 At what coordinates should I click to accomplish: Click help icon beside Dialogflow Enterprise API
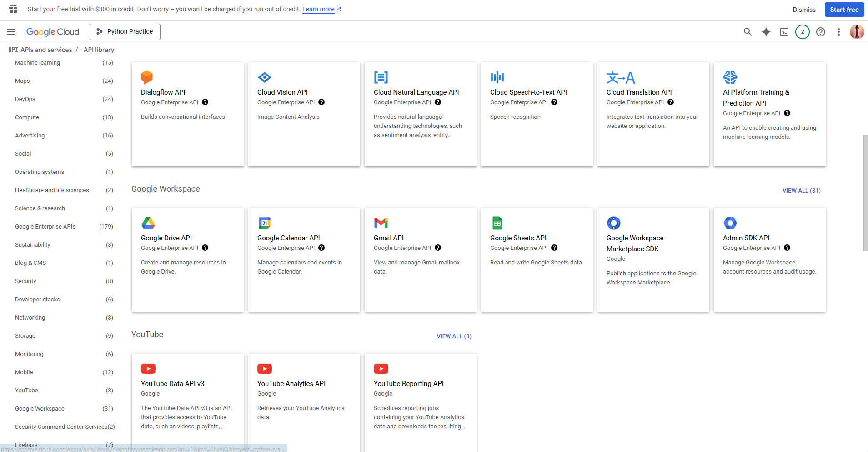point(205,102)
